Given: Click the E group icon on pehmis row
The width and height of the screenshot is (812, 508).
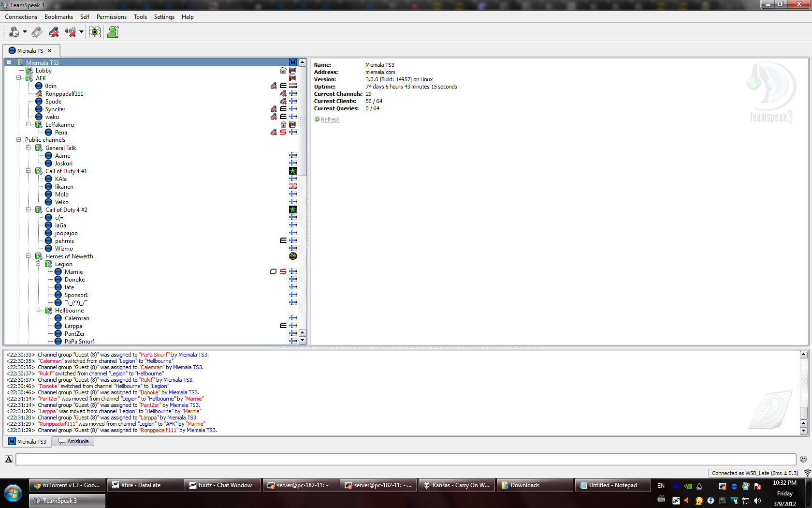Looking at the screenshot, I should 283,240.
